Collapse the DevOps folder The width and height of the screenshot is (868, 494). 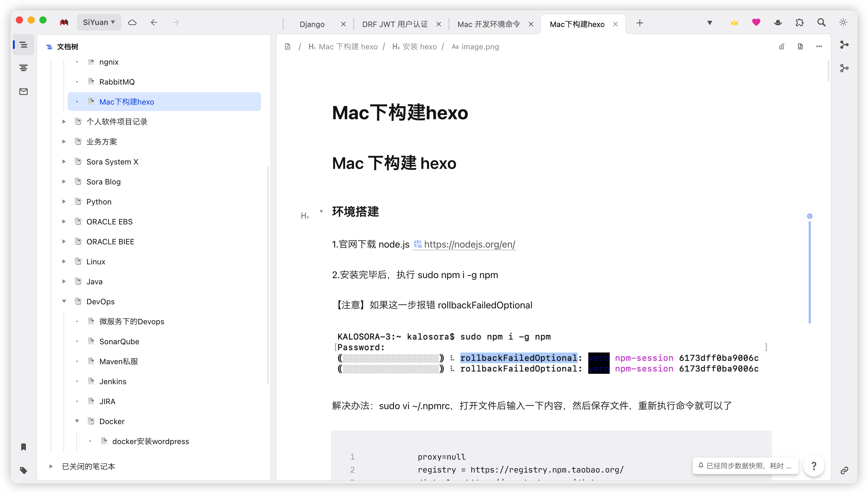(64, 301)
